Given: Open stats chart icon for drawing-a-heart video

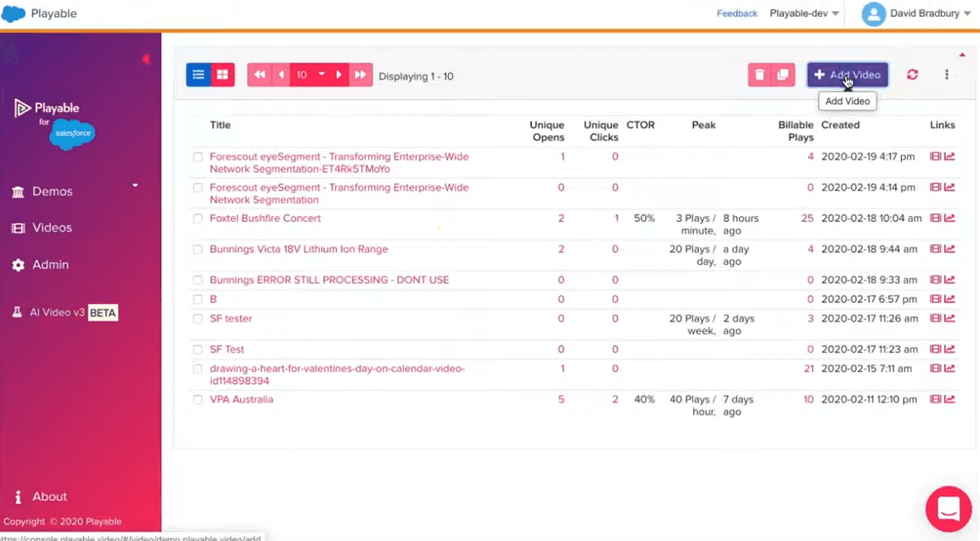Looking at the screenshot, I should [949, 368].
